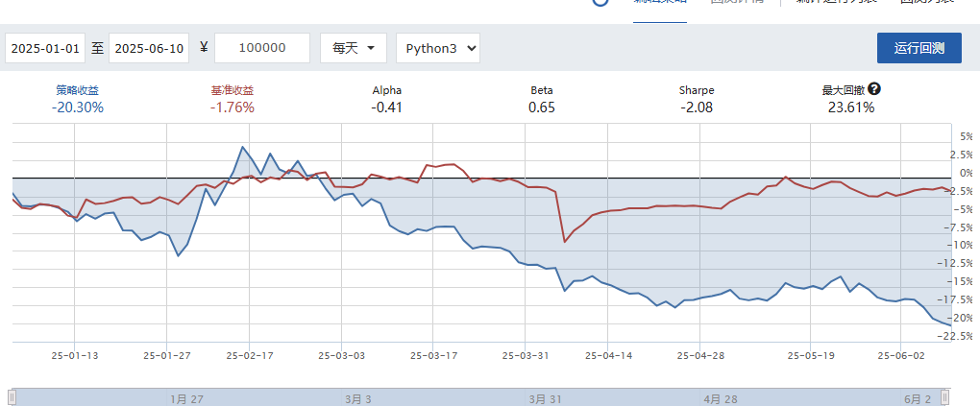Click the 23.61% max drawdown value
The image size is (980, 406).
[x=850, y=107]
